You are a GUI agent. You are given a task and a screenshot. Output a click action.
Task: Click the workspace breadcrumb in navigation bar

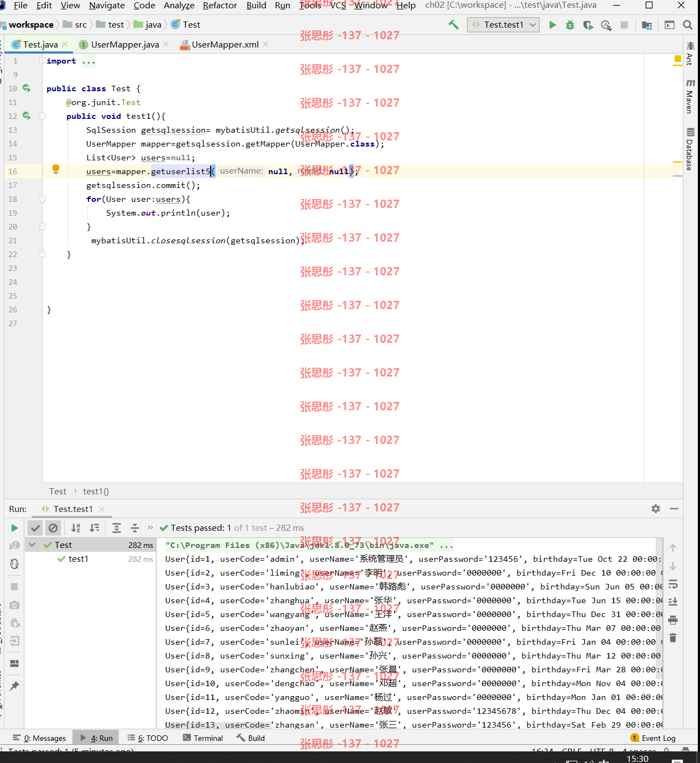(x=31, y=25)
